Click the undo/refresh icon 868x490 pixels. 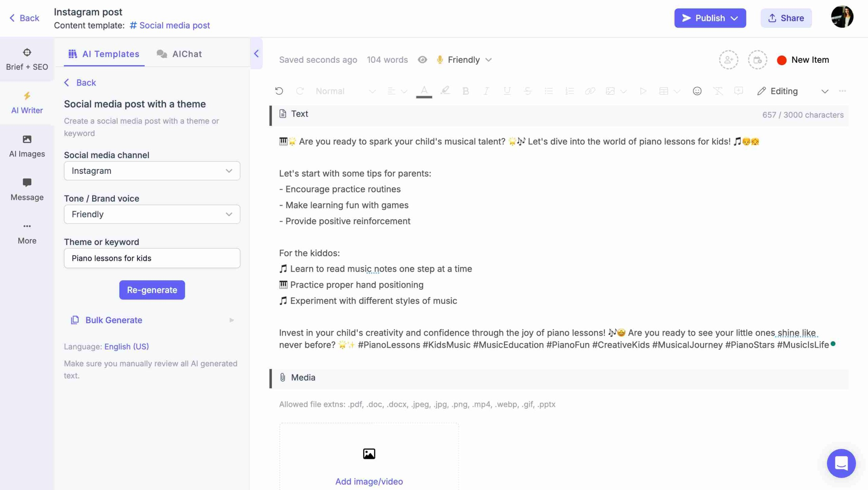[278, 91]
